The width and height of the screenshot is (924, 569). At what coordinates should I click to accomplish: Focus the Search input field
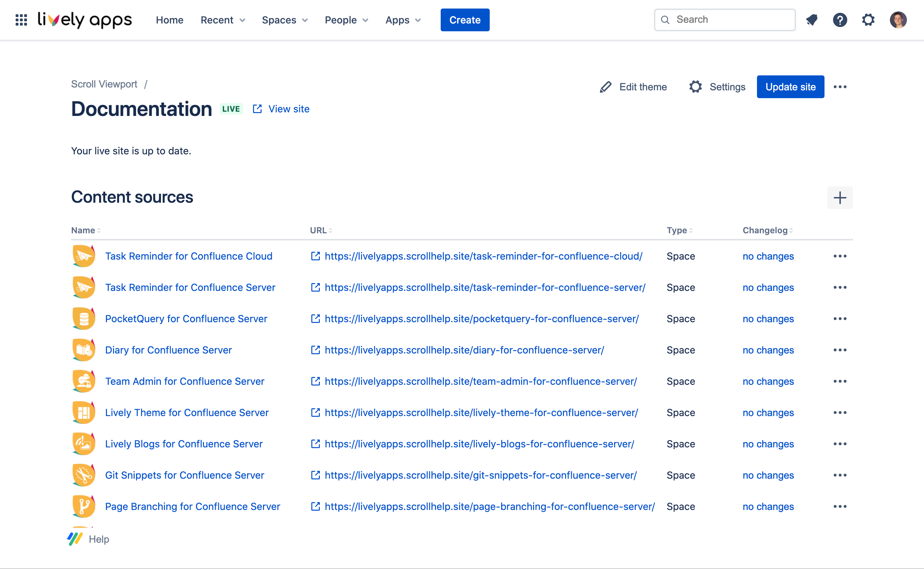(x=724, y=20)
